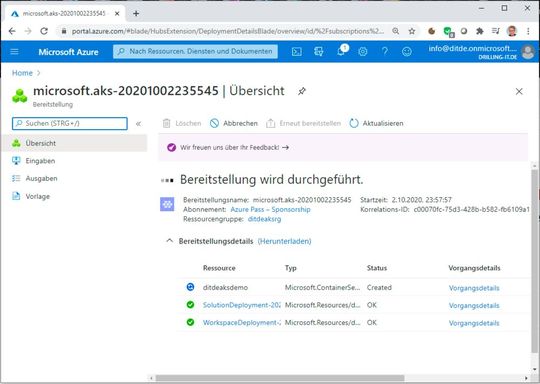Open directory and subscription filter icon
This screenshot has width=540, height=384.
pyautogui.click(x=319, y=52)
